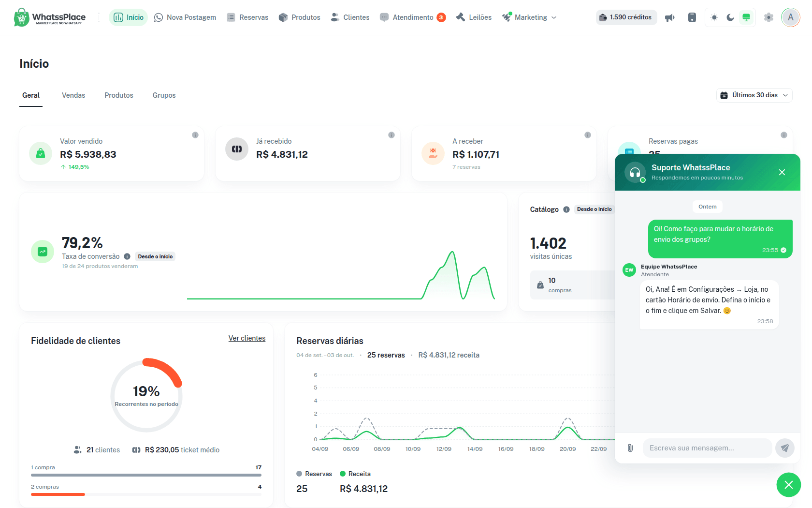Open the settings gear icon
812x508 pixels.
768,17
